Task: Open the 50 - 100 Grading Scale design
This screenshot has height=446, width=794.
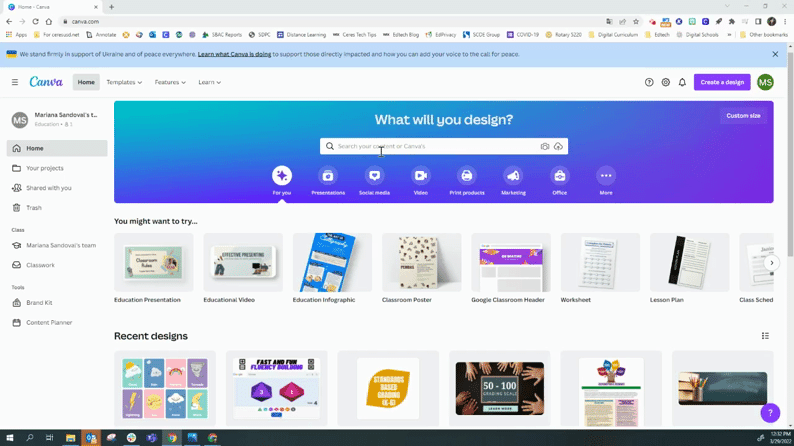Action: point(500,388)
